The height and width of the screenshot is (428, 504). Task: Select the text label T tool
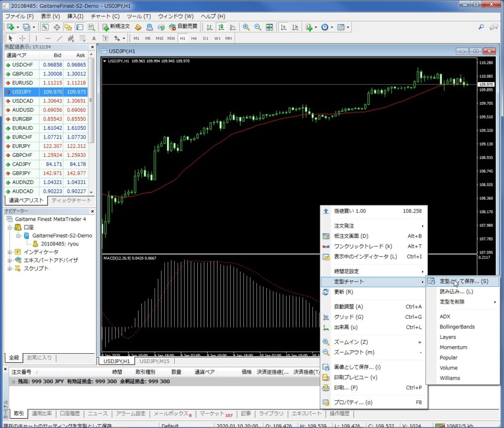click(x=105, y=38)
